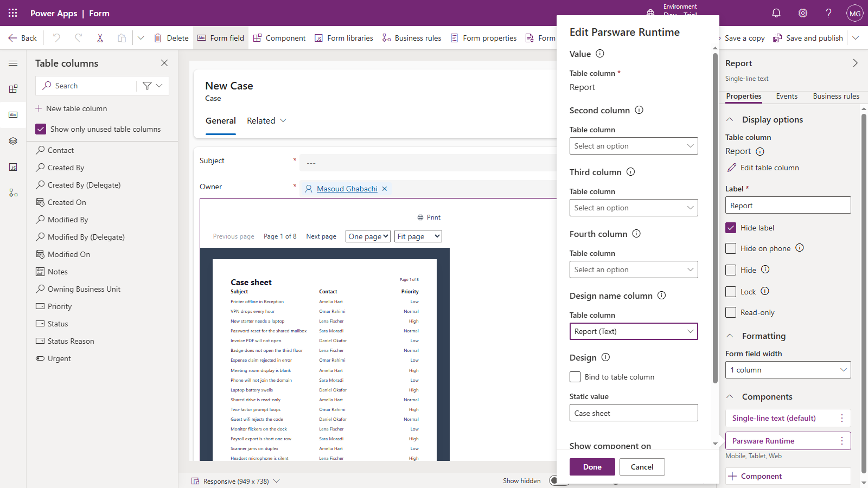Open Parsware Runtime component more options

[x=842, y=441]
